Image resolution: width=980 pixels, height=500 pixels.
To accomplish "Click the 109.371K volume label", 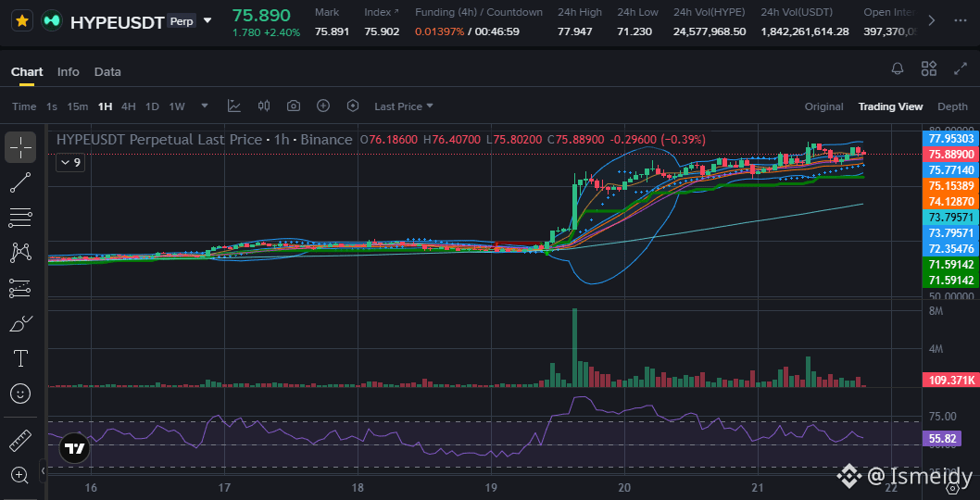I will 951,380.
